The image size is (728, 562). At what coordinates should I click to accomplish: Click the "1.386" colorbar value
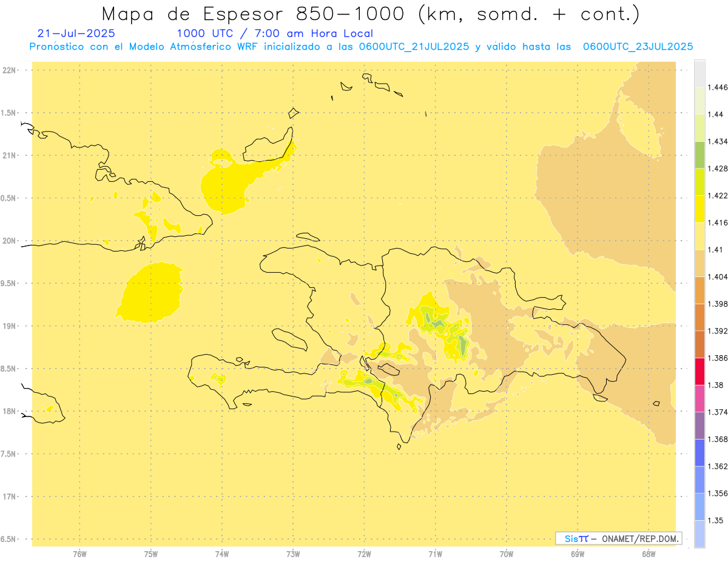pyautogui.click(x=719, y=358)
